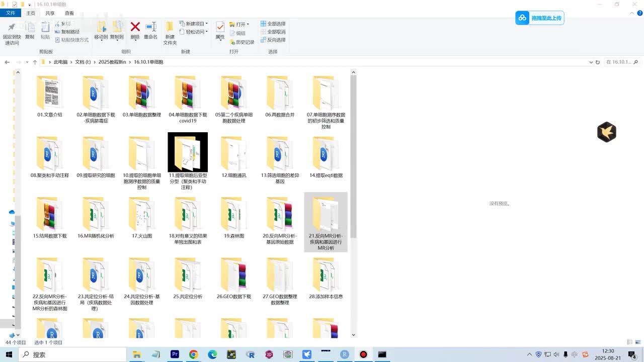This screenshot has width=644, height=362.
Task: Open the quick access toolbar customize arrow
Action: click(30, 5)
